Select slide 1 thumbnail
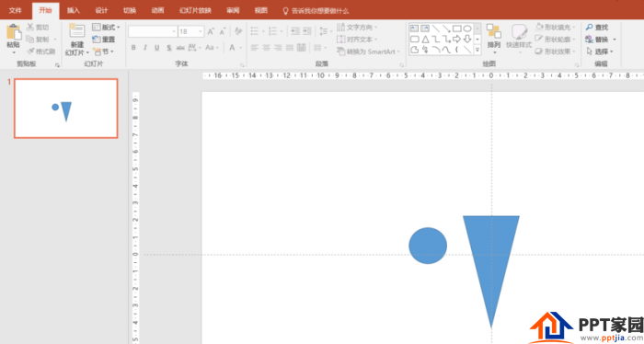This screenshot has width=644, height=344. 65,109
